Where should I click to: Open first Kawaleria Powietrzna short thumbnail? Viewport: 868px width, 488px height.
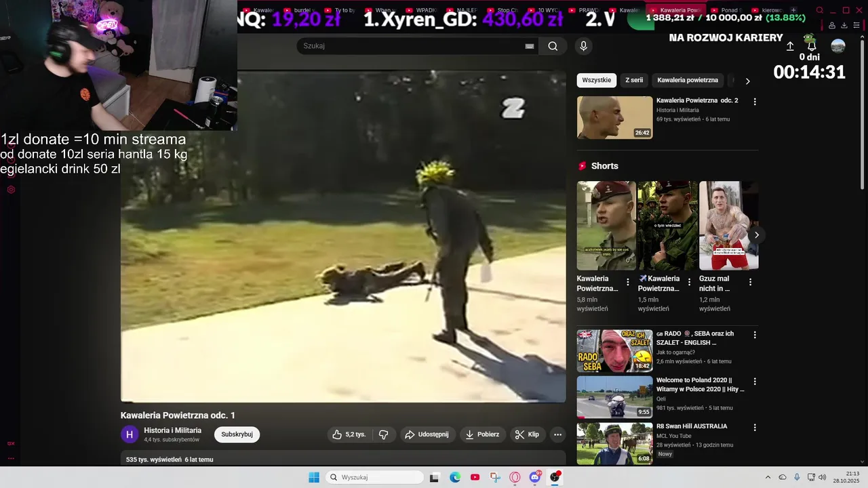click(x=606, y=226)
